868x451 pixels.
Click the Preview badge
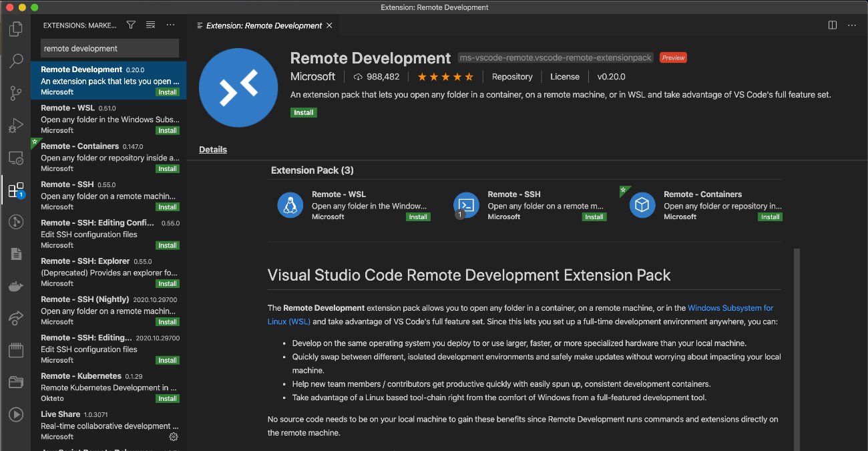click(674, 57)
